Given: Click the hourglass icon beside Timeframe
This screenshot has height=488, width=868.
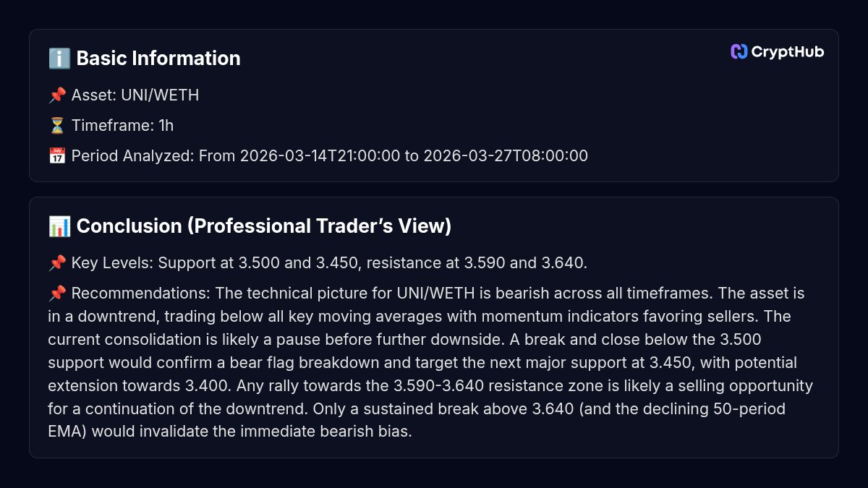Looking at the screenshot, I should point(57,126).
